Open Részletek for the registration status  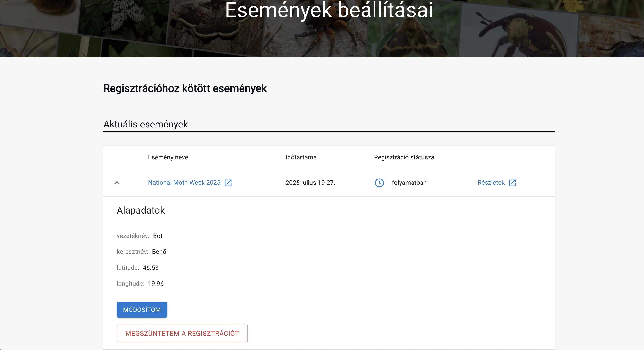[x=491, y=182]
